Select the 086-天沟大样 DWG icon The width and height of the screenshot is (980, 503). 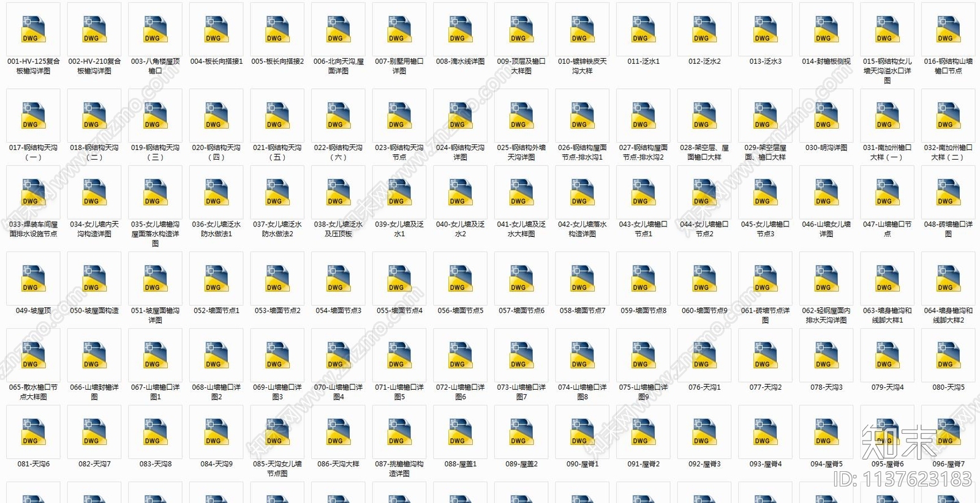point(338,431)
